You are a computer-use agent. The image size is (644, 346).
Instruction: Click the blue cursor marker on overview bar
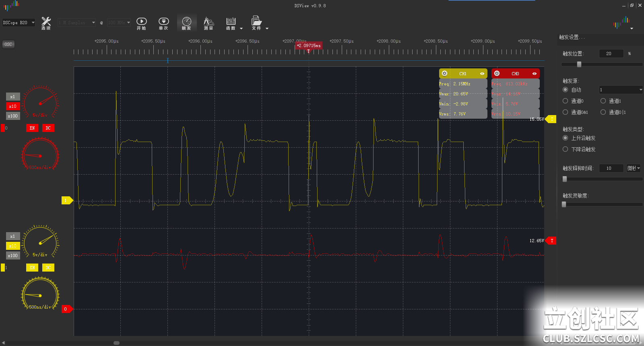168,60
